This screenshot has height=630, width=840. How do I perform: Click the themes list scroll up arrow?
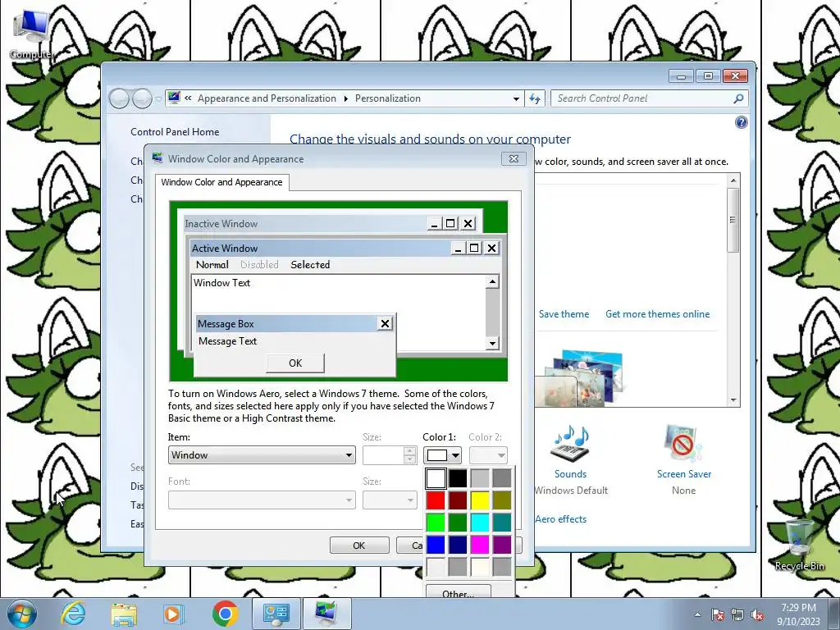733,180
